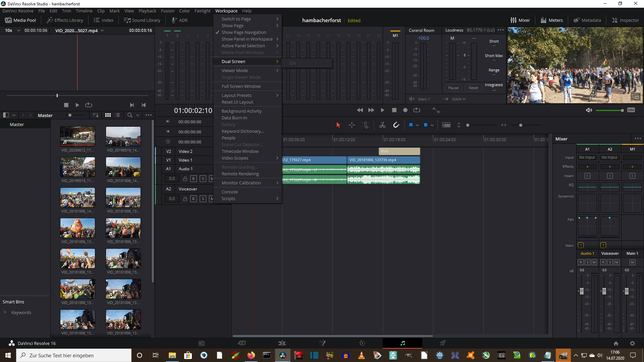Add a blue flag to the clip
The width and height of the screenshot is (644, 362).
(411, 125)
